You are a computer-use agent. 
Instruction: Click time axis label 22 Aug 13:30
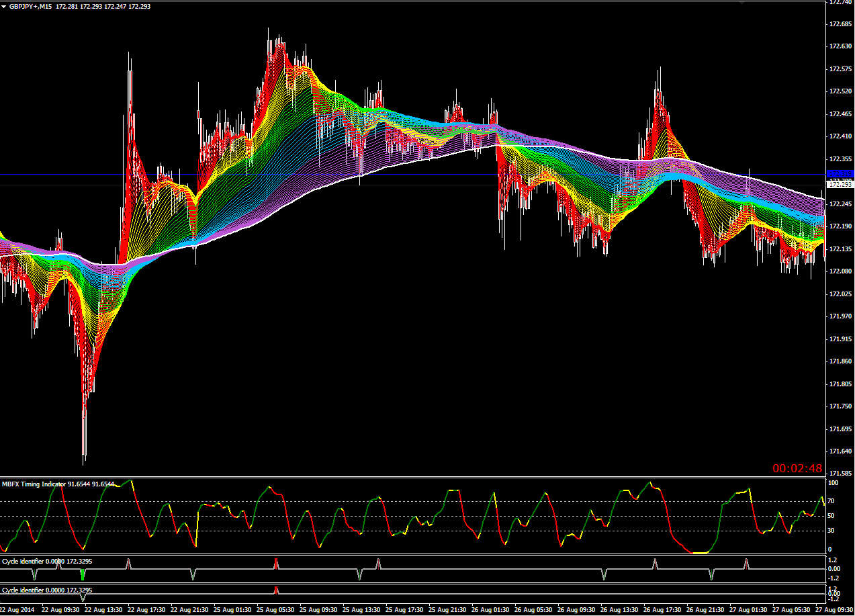click(103, 610)
